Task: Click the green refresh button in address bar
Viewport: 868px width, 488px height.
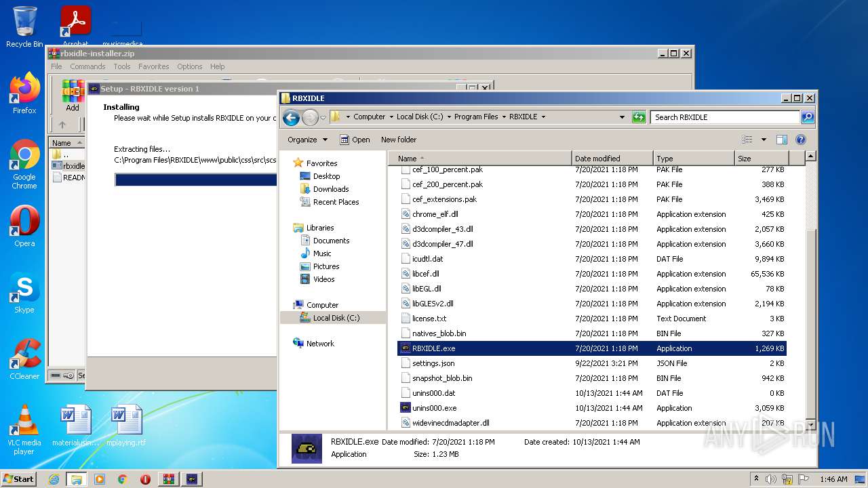Action: [639, 117]
